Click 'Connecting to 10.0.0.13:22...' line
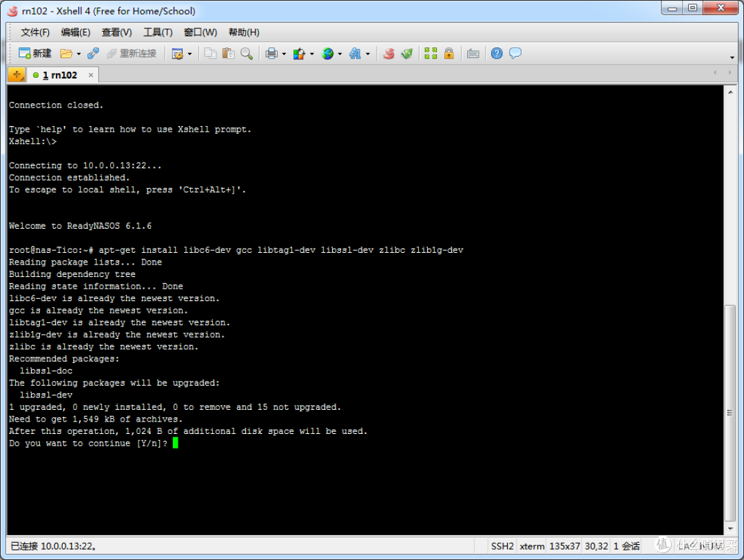This screenshot has width=744, height=560. (85, 165)
